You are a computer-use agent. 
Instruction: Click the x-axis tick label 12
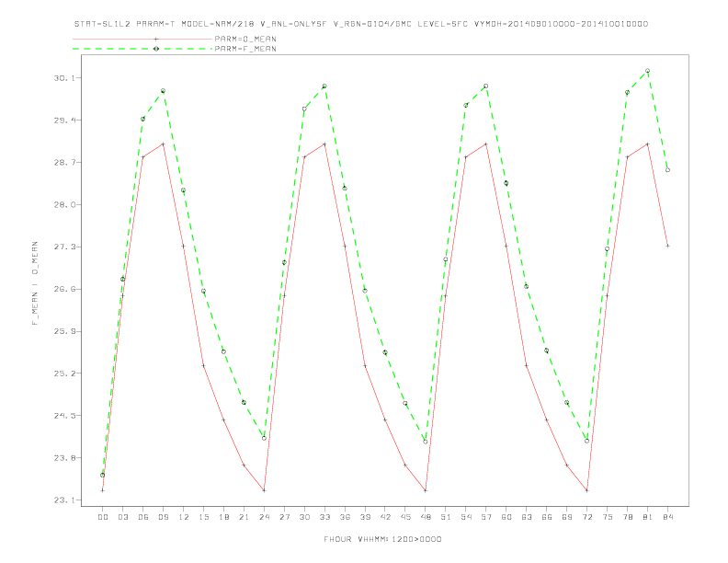tap(184, 517)
